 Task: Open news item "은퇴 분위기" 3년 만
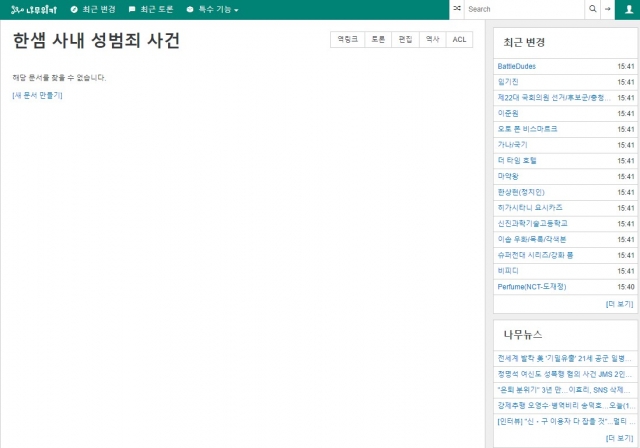tap(564, 390)
